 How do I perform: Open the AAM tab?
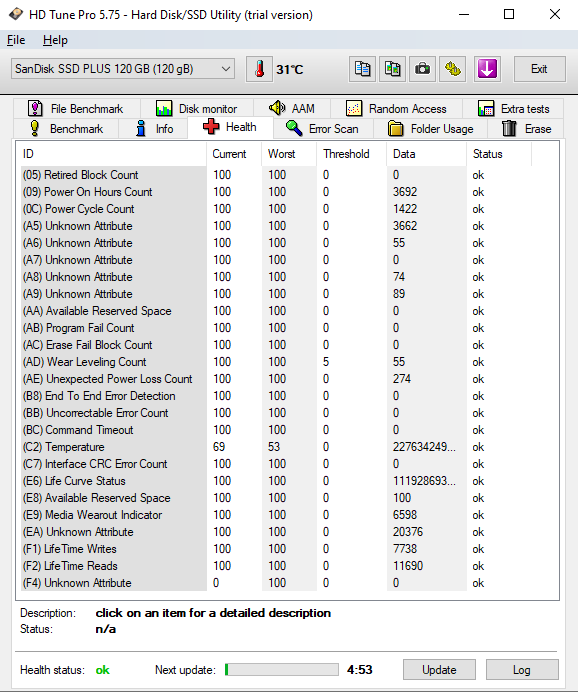(292, 109)
